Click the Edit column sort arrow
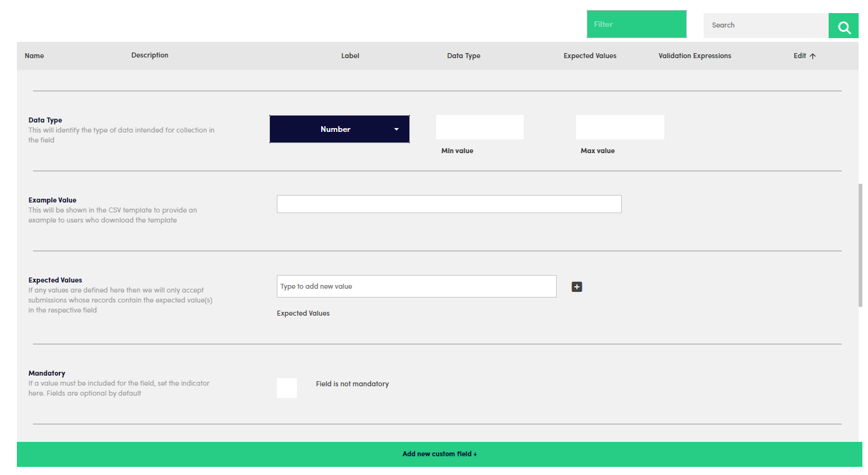 (812, 56)
